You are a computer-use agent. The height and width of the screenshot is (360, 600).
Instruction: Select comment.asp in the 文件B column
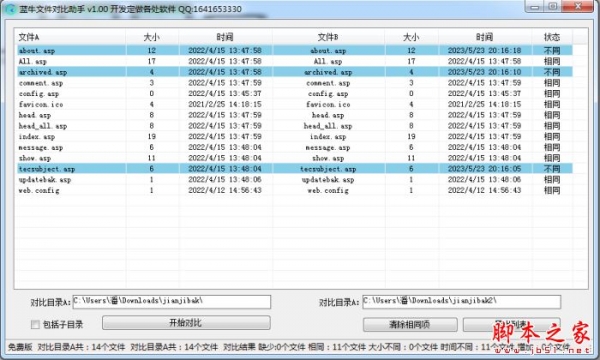click(328, 83)
